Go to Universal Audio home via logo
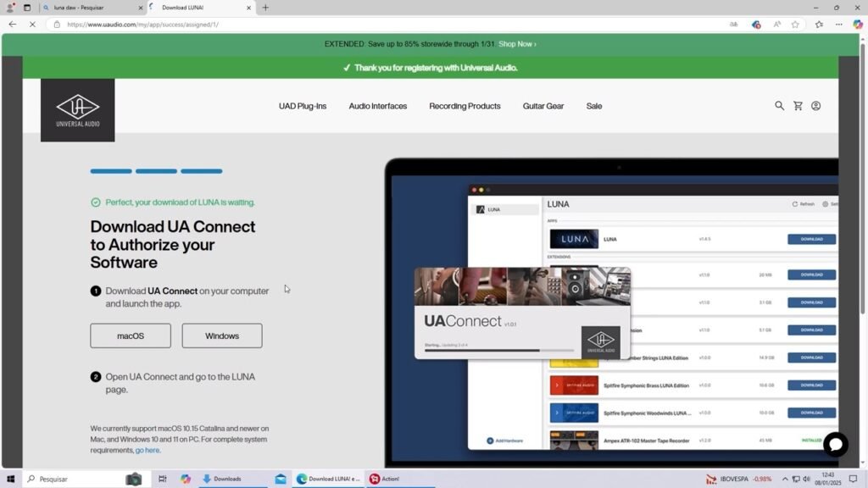868x488 pixels. click(x=77, y=109)
